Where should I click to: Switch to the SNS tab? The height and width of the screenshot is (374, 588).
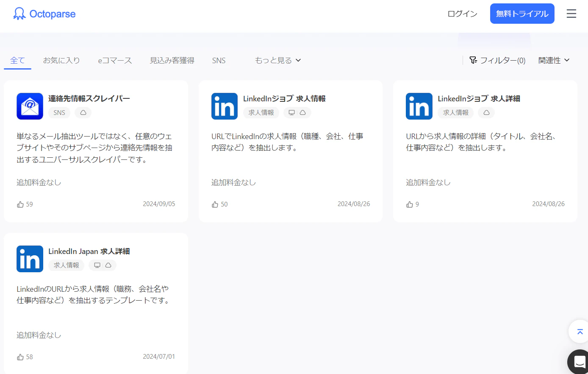coord(219,60)
